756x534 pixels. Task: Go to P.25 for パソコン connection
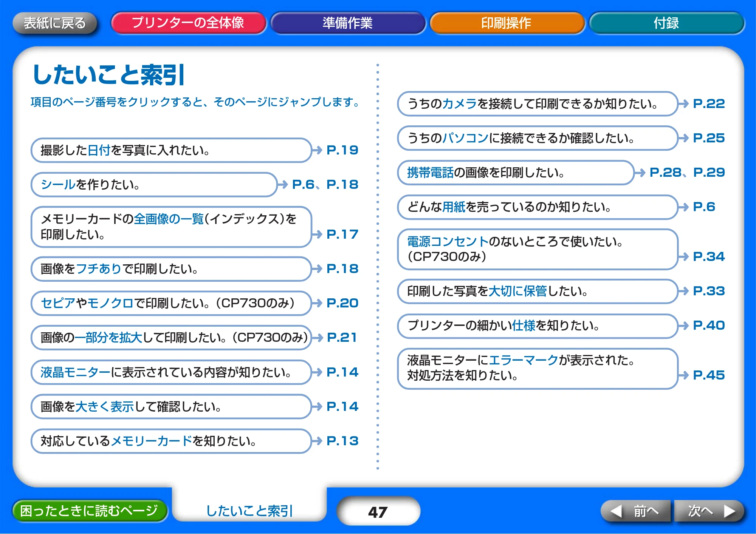click(x=709, y=138)
